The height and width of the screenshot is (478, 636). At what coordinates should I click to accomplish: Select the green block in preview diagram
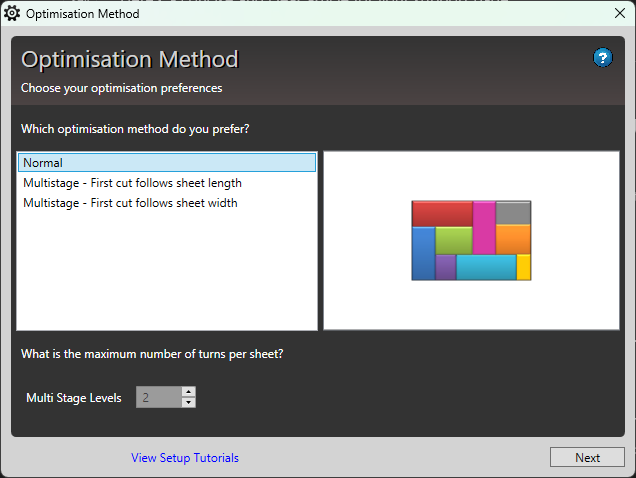pos(454,240)
